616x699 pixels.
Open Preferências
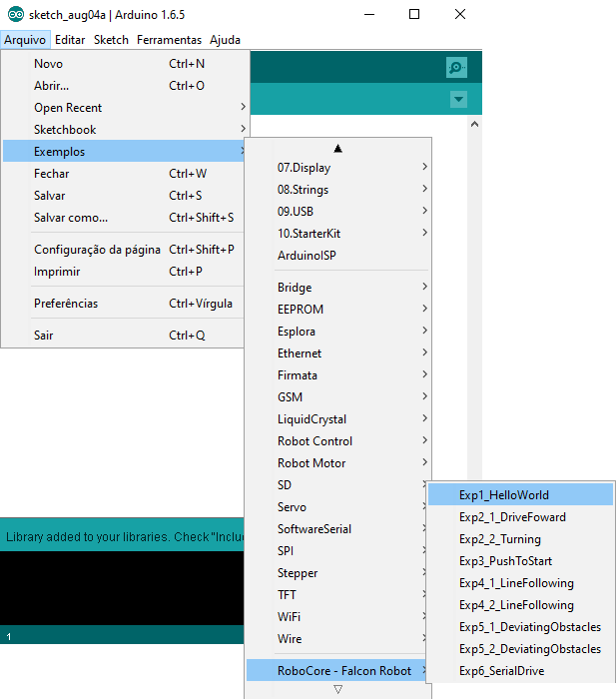click(126, 304)
